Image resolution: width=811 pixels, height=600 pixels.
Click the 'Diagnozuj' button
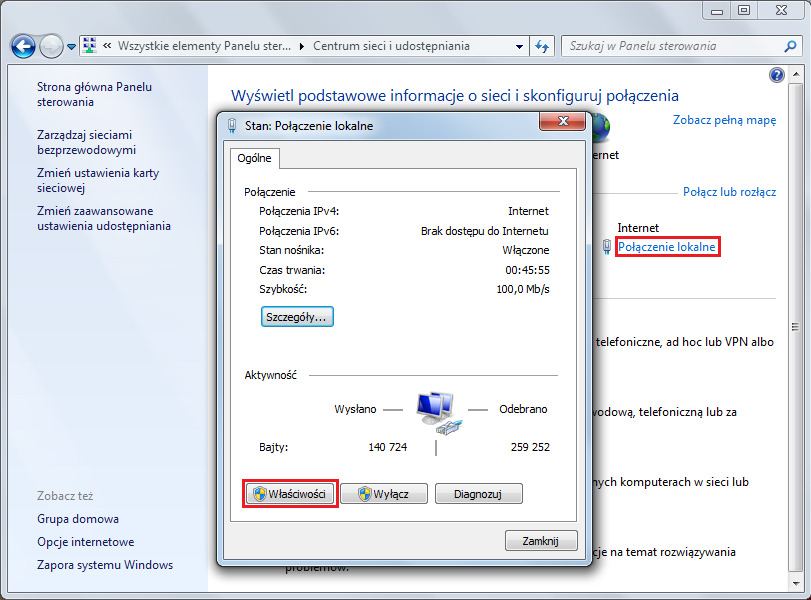click(478, 494)
